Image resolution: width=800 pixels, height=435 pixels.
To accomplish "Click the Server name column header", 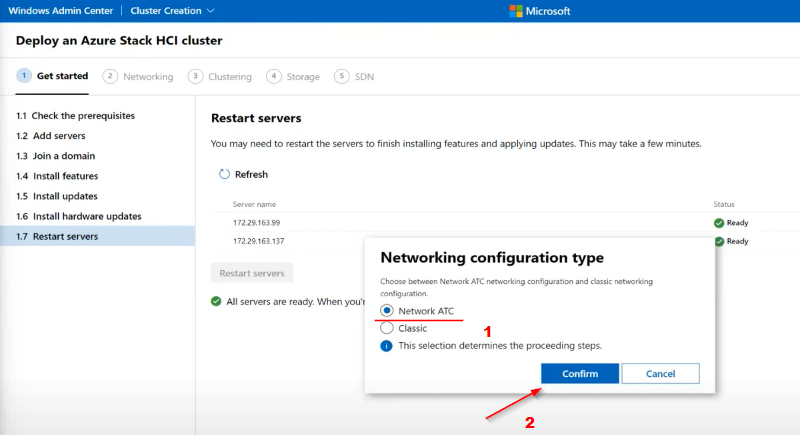I will 254,204.
